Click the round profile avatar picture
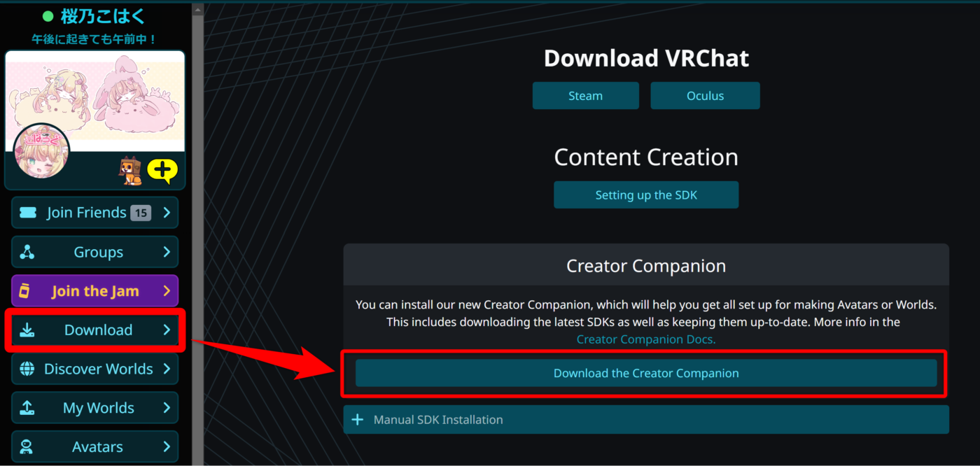The height and width of the screenshot is (466, 980). pyautogui.click(x=41, y=151)
